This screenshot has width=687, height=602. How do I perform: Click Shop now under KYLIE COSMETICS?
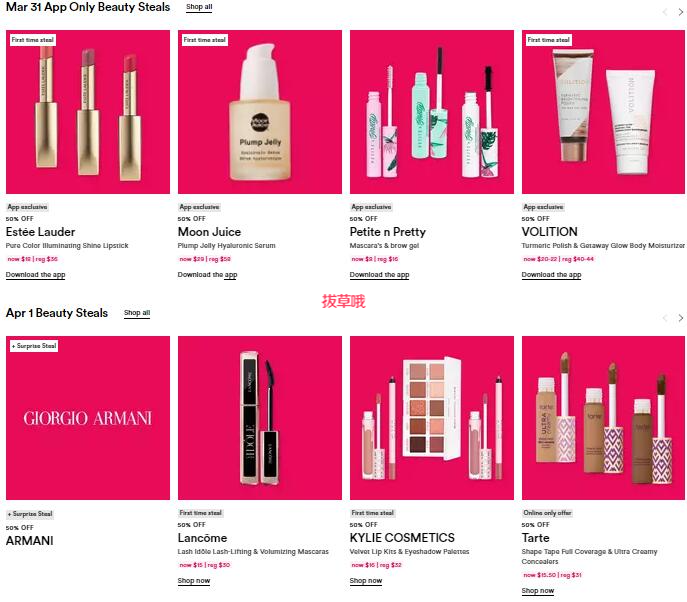click(x=366, y=581)
